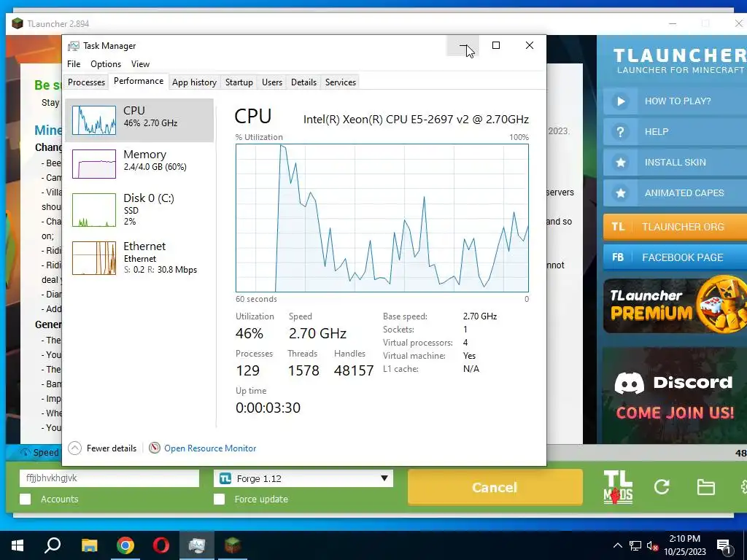Open the Forge 1.12 version dropdown
The image size is (747, 560).
point(303,478)
